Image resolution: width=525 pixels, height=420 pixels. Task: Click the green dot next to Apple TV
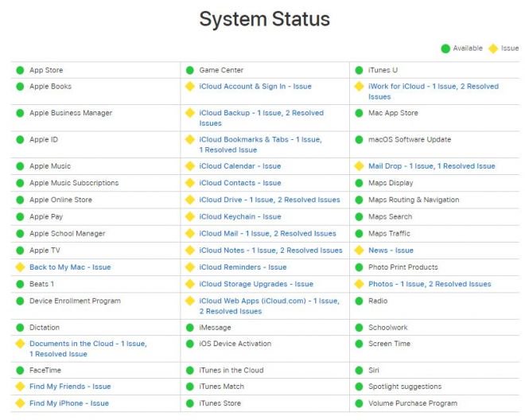[20, 251]
